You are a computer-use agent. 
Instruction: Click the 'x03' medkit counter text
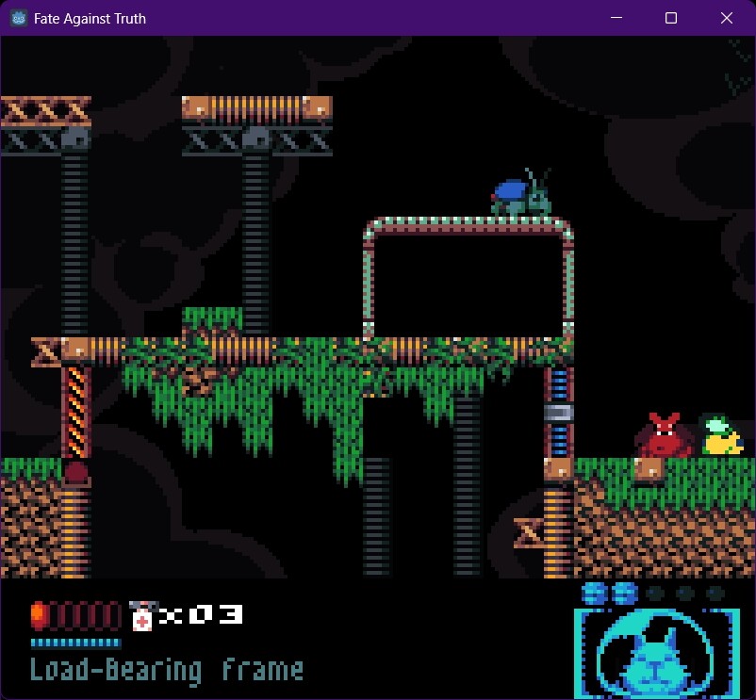[201, 614]
